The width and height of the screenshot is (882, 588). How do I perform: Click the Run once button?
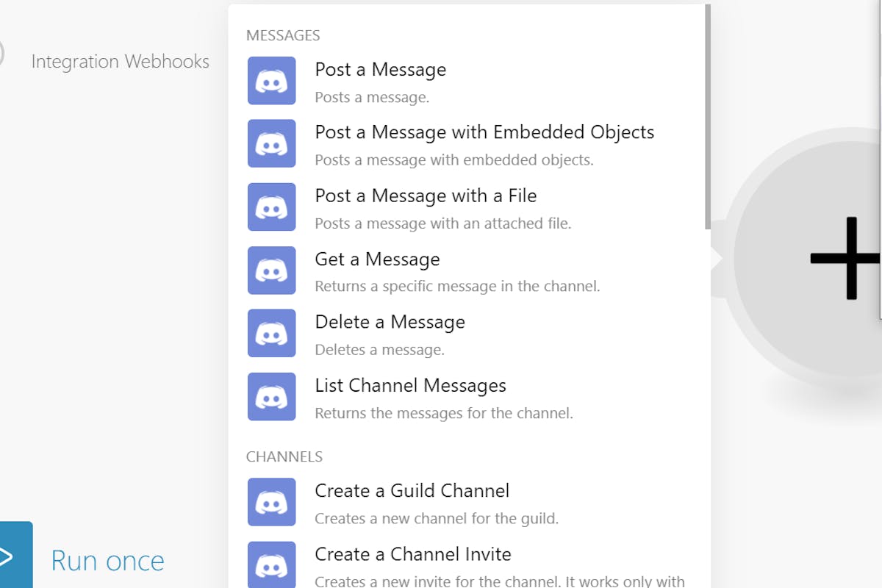click(107, 560)
